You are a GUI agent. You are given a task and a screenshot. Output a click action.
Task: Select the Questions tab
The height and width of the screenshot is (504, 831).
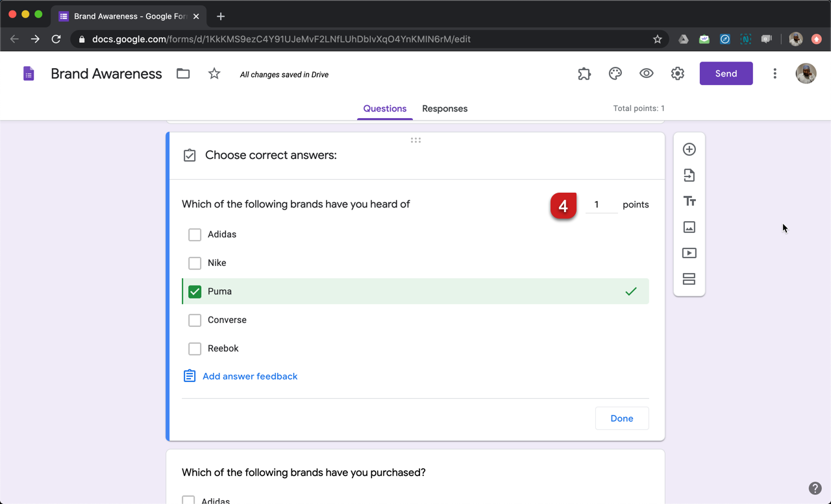pyautogui.click(x=385, y=108)
